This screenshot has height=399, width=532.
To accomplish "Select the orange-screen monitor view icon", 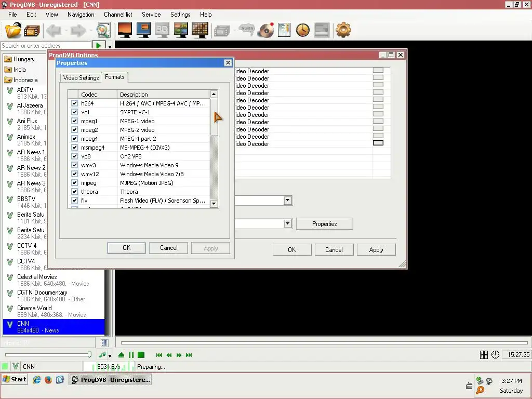I will 125,30.
